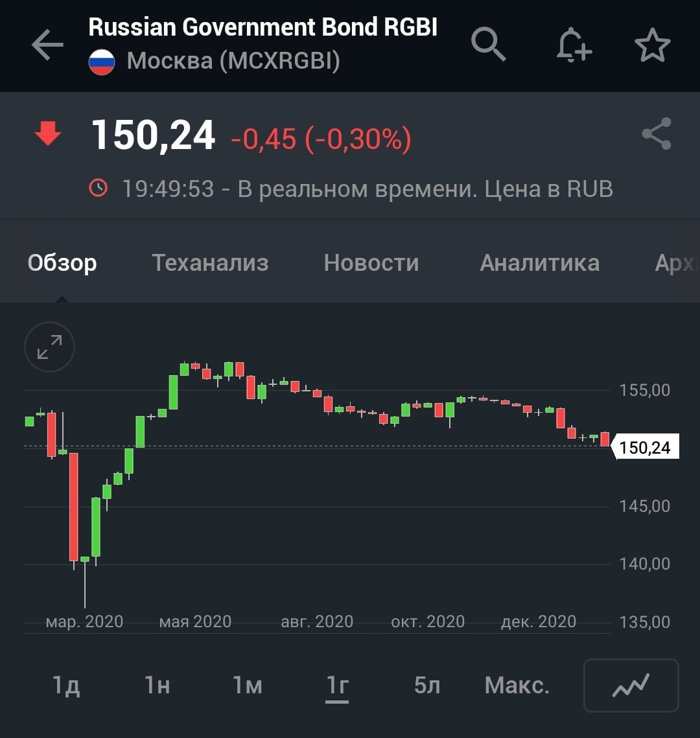The width and height of the screenshot is (700, 738).
Task: Switch chart type with line-chart icon
Action: point(631,685)
